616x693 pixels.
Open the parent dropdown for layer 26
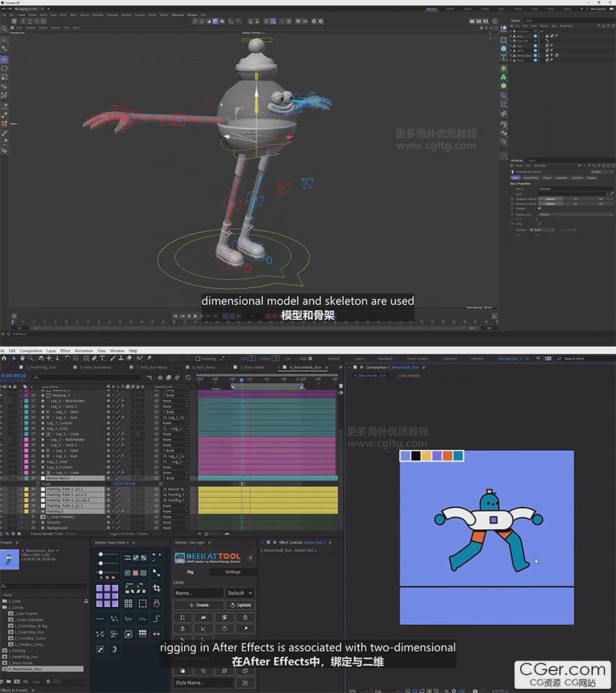pos(176,489)
